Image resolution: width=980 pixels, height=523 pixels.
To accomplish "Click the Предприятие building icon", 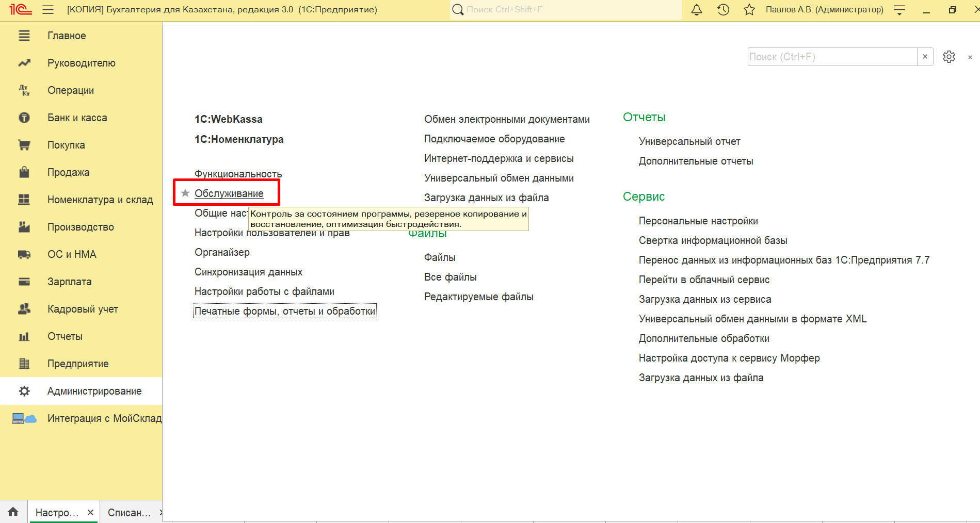I will [x=24, y=364].
